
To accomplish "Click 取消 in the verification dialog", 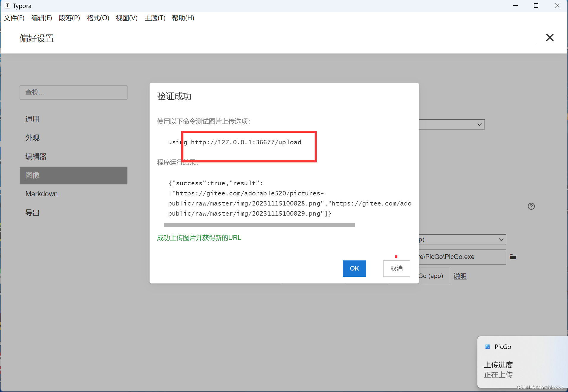I will click(396, 268).
